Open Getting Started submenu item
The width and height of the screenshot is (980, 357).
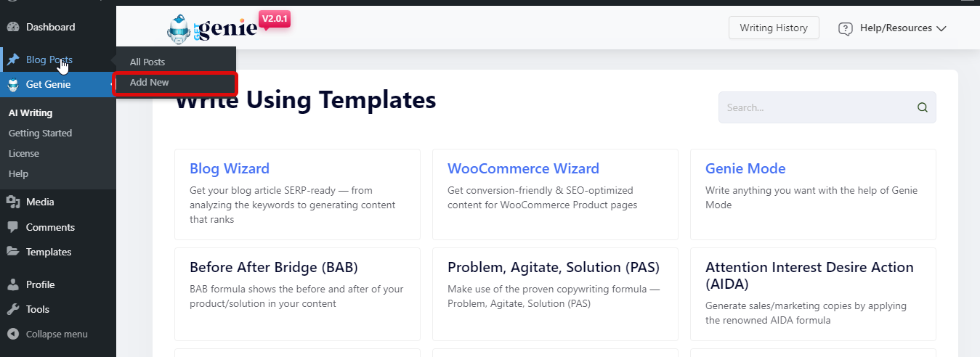click(x=40, y=134)
